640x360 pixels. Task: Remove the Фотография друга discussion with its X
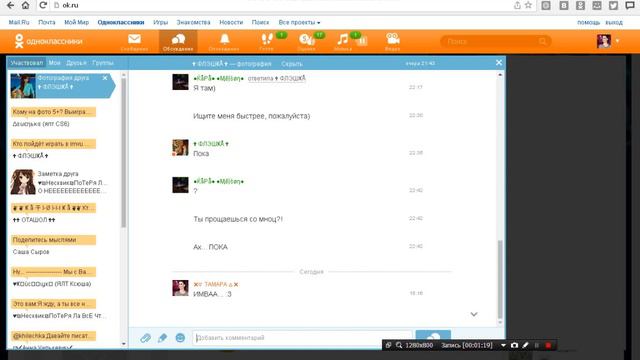click(105, 78)
